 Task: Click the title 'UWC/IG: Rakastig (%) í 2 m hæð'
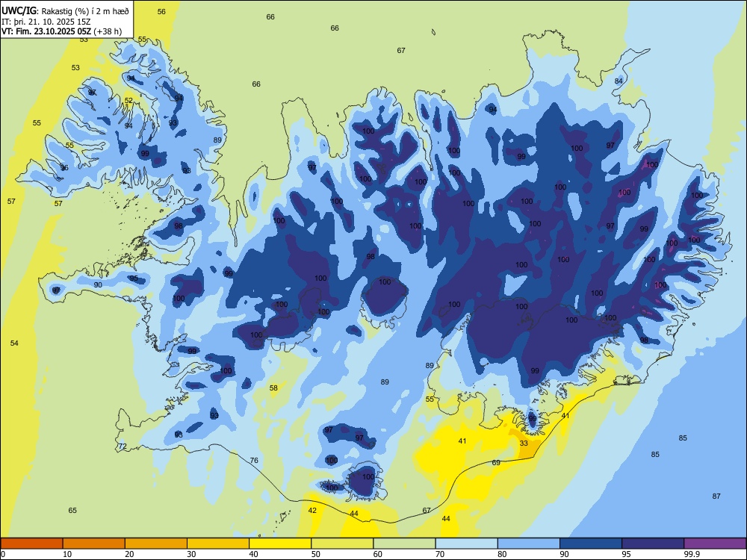[x=65, y=10]
